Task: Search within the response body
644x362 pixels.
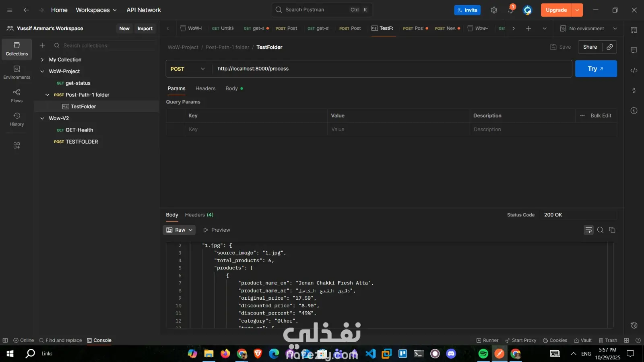Action: 600,230
